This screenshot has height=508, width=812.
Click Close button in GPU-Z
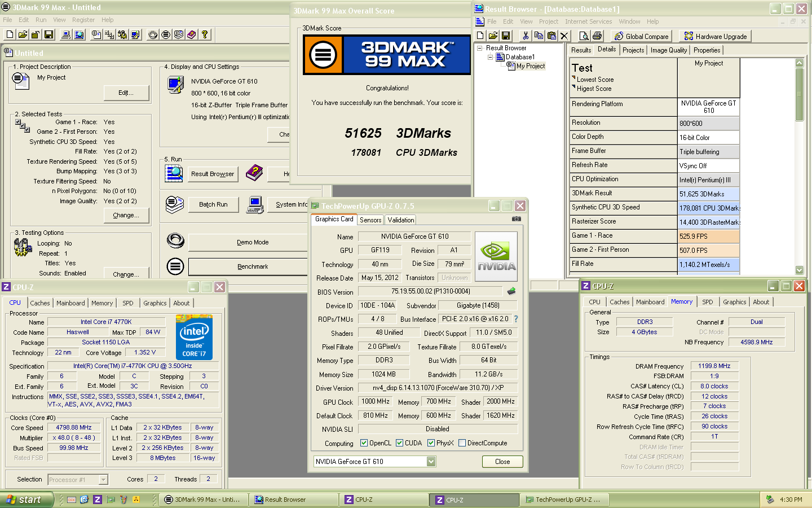pyautogui.click(x=502, y=462)
